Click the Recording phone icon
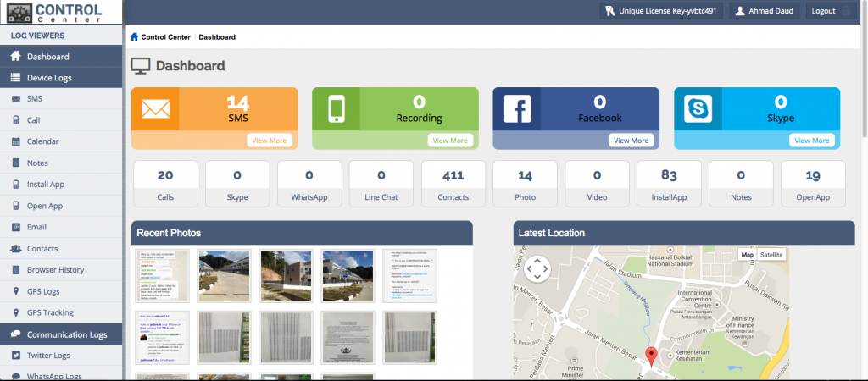Screen dimensions: 868x381 [x=337, y=109]
